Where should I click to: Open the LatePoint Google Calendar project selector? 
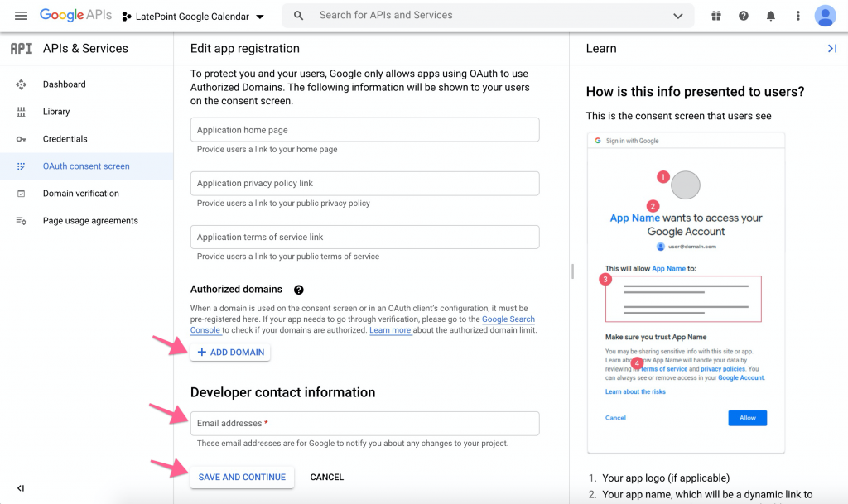coord(193,17)
